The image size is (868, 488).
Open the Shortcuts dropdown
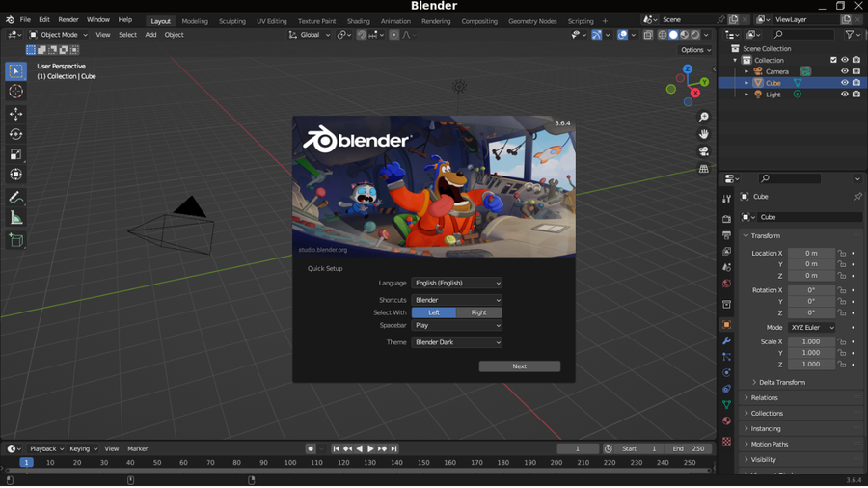(x=457, y=300)
